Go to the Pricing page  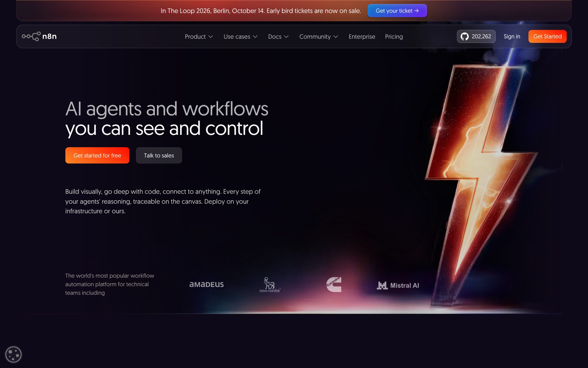click(394, 37)
